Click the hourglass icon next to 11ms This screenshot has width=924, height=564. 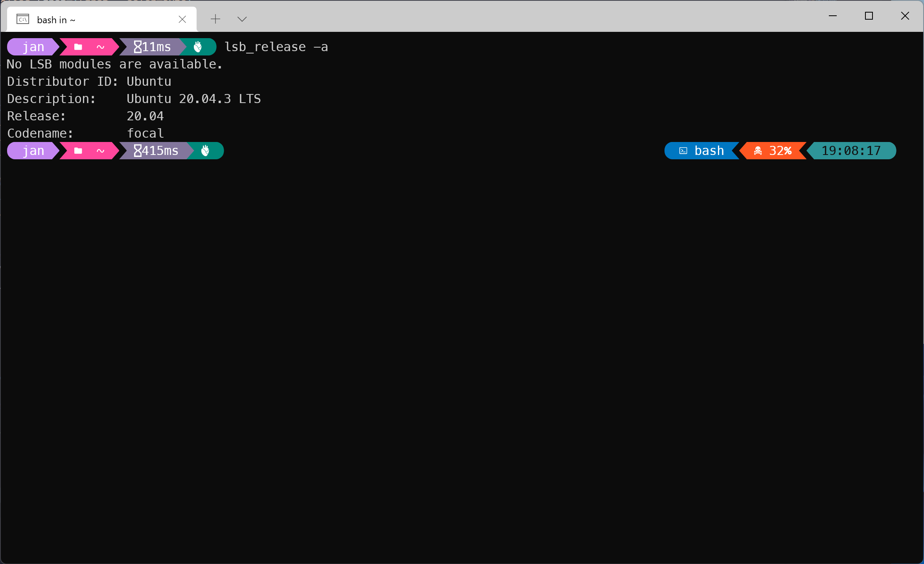pyautogui.click(x=137, y=46)
